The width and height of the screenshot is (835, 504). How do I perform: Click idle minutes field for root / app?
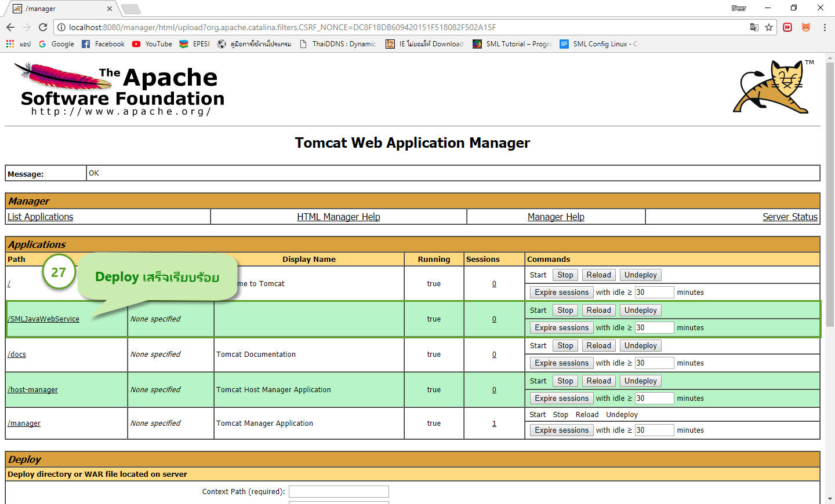pos(654,293)
